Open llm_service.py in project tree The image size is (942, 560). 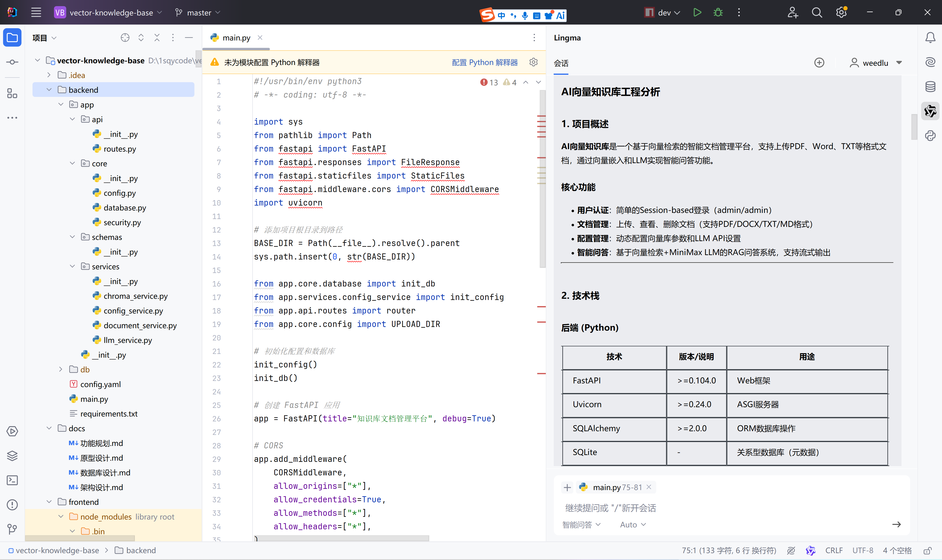tap(128, 340)
